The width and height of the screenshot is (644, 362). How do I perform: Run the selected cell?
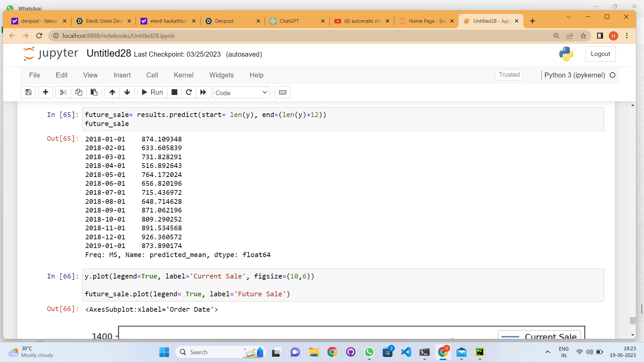(152, 92)
